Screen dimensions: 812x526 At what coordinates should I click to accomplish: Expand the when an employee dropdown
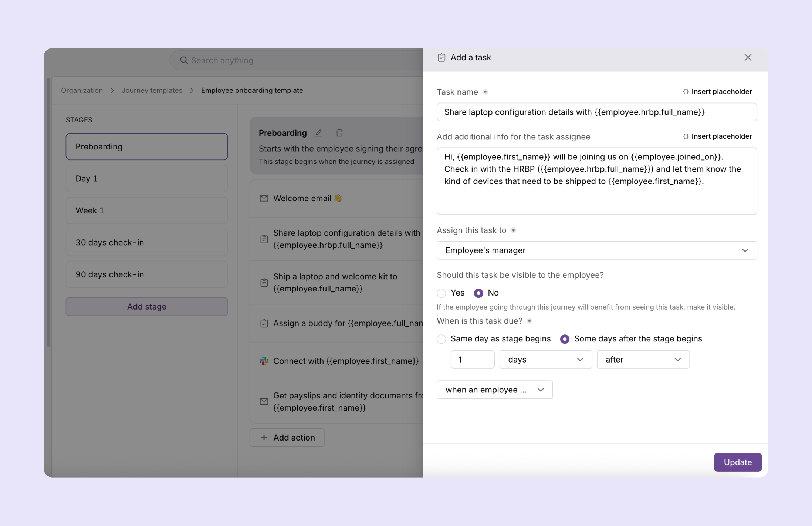coord(494,390)
